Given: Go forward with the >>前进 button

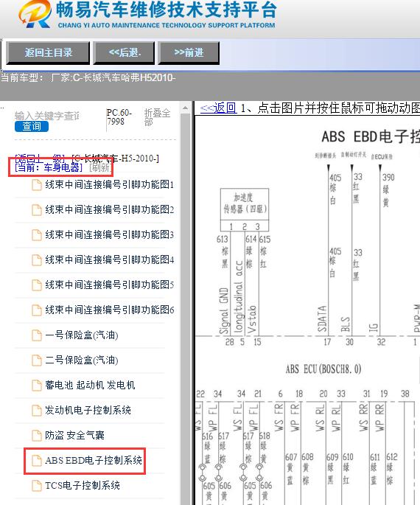Looking at the screenshot, I should coord(189,53).
